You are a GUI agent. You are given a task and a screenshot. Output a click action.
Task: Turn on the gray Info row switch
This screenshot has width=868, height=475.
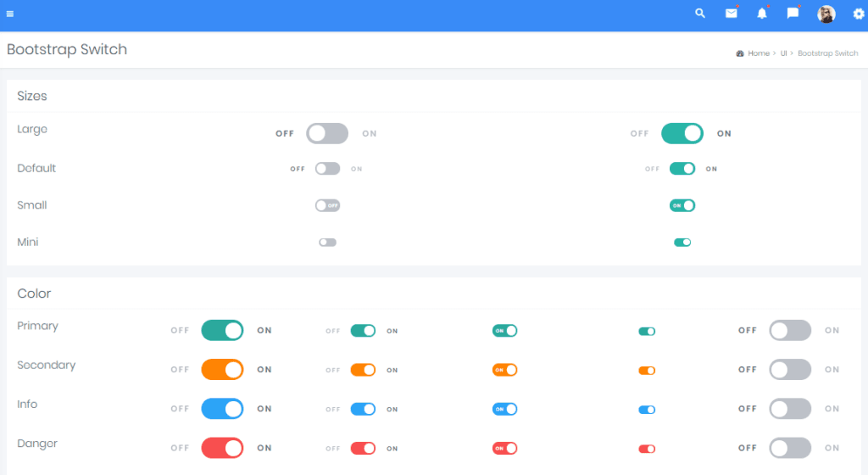click(x=790, y=409)
